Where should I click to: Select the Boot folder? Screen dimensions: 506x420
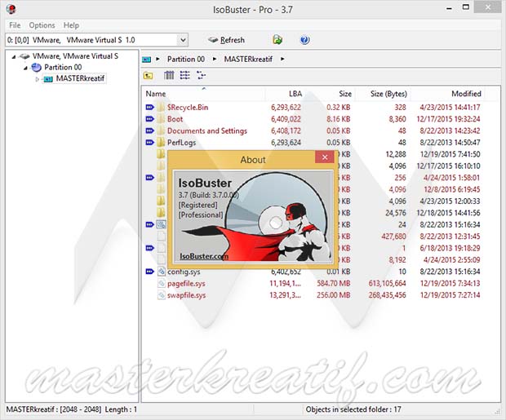click(175, 119)
